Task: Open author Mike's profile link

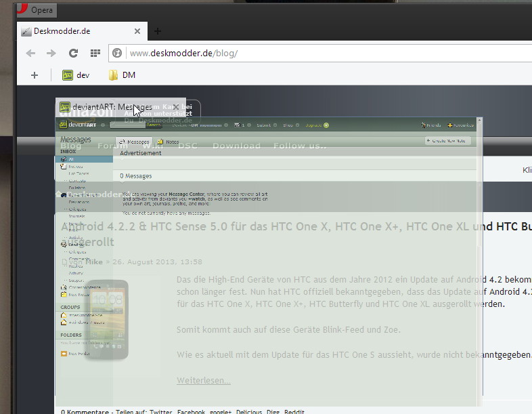Action: pos(94,262)
